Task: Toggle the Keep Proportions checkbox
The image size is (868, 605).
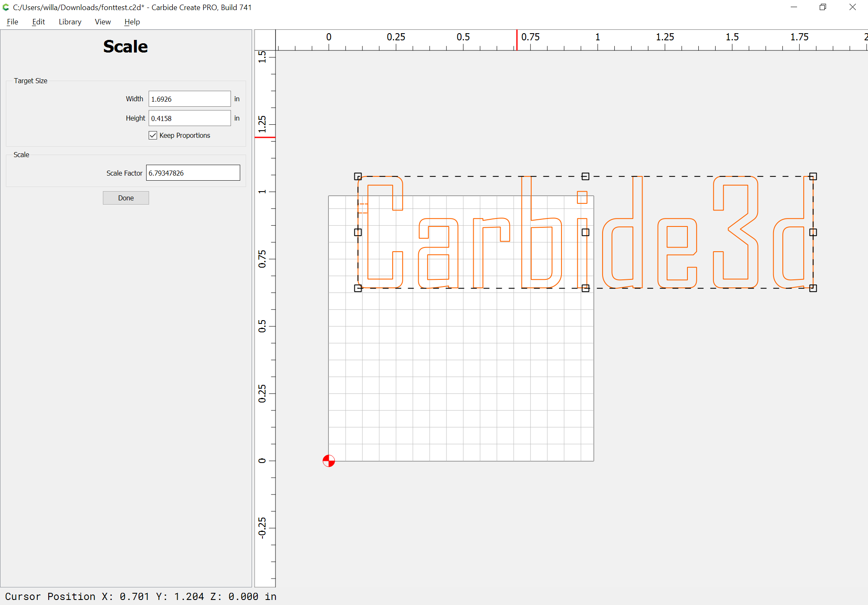Action: click(x=153, y=135)
